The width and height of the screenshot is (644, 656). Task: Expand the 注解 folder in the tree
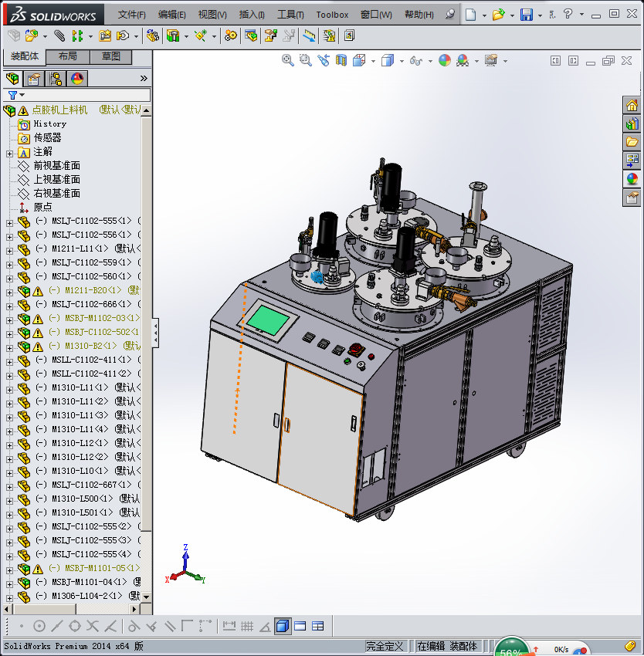(9, 154)
